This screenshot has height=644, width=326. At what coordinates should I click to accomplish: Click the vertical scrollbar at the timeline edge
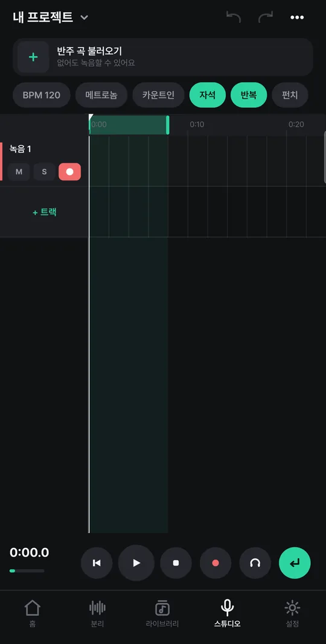[325, 157]
